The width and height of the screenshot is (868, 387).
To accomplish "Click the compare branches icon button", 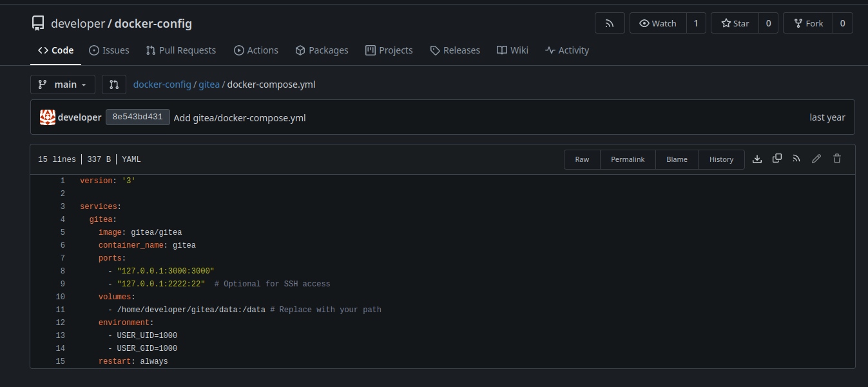I will click(114, 84).
